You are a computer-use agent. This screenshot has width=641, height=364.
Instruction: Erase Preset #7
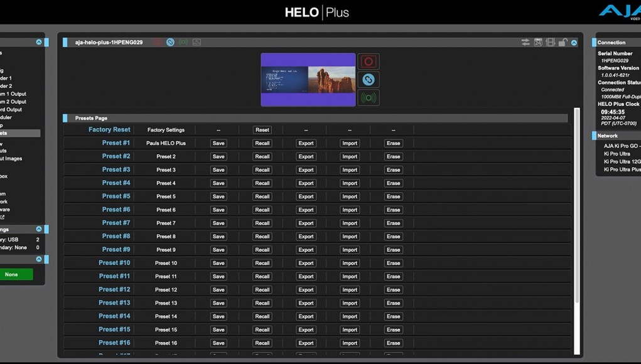(x=393, y=223)
